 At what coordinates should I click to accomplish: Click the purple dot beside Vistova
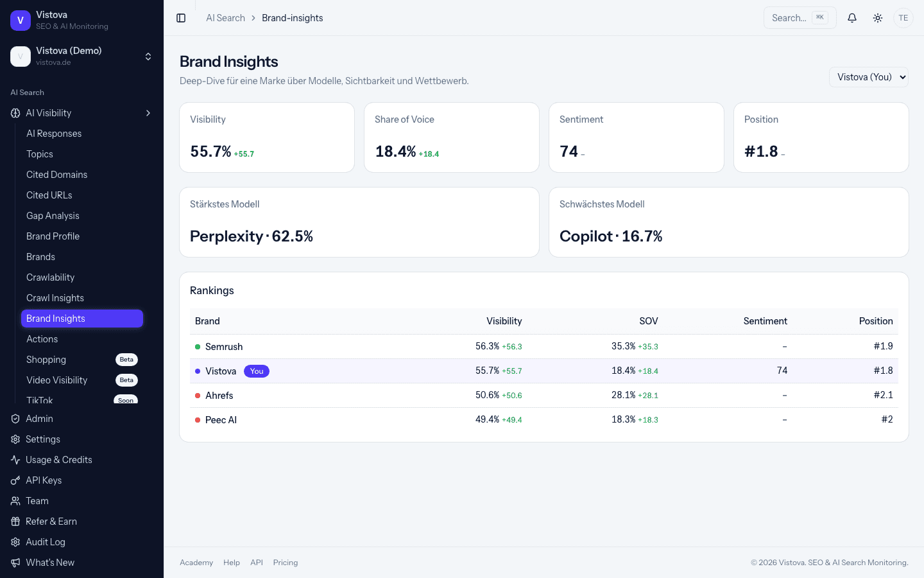tap(198, 371)
